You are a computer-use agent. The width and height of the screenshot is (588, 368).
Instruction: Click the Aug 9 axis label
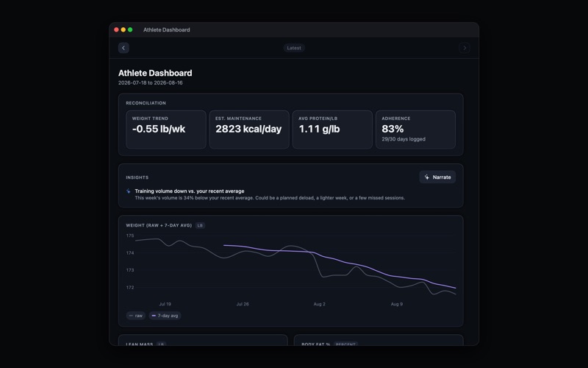pos(397,304)
